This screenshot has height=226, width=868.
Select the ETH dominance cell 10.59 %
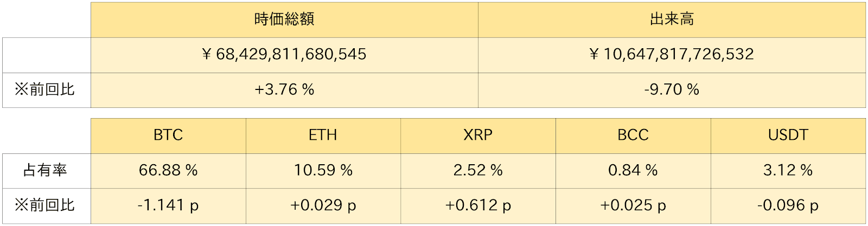[323, 170]
